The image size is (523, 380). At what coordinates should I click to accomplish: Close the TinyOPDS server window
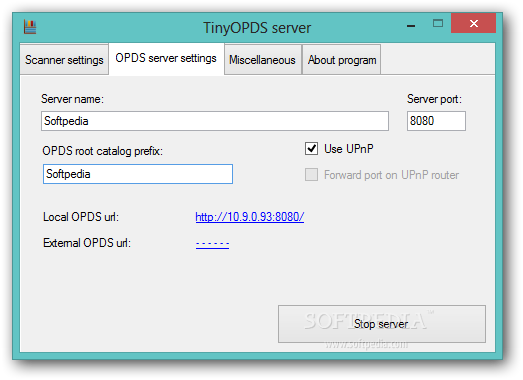(x=473, y=23)
